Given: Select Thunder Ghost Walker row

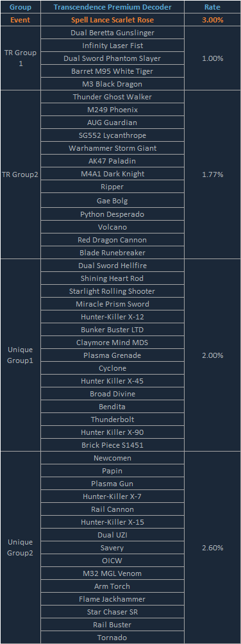Looking at the screenshot, I should tap(113, 97).
